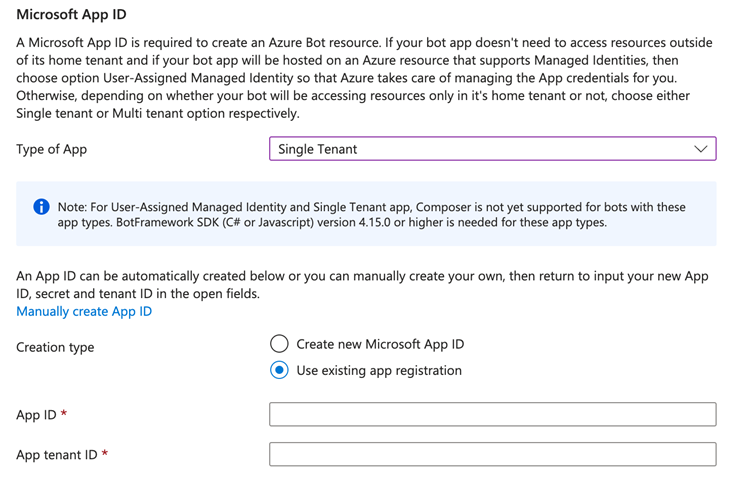750x482 pixels.
Task: Open the Manually create App ID link
Action: [84, 311]
